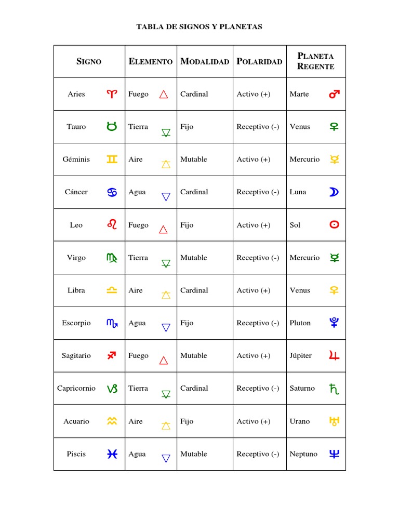
Task: Click the red Marte planet symbol
Action: (334, 94)
